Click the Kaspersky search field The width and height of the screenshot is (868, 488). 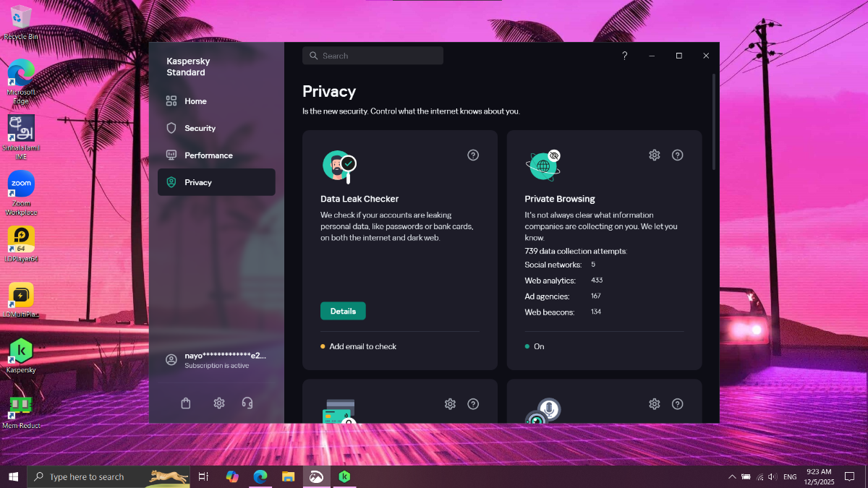tap(373, 56)
